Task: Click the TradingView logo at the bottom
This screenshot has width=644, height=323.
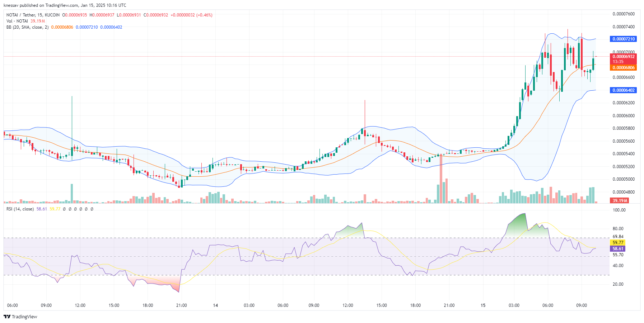Action: (20, 317)
